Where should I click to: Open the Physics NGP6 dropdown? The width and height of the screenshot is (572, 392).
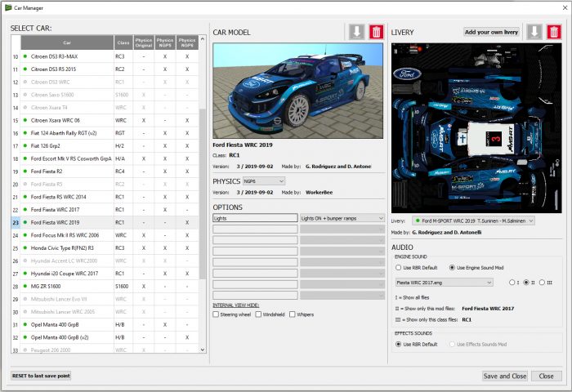tap(264, 180)
